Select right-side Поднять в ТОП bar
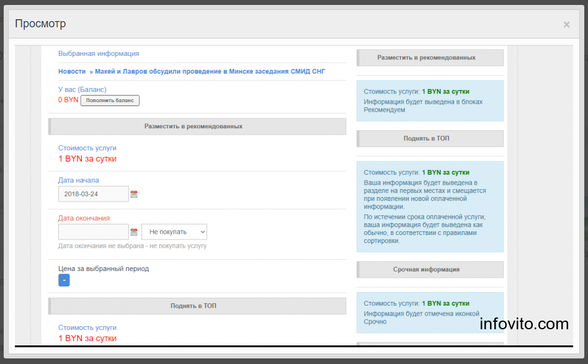 point(430,138)
